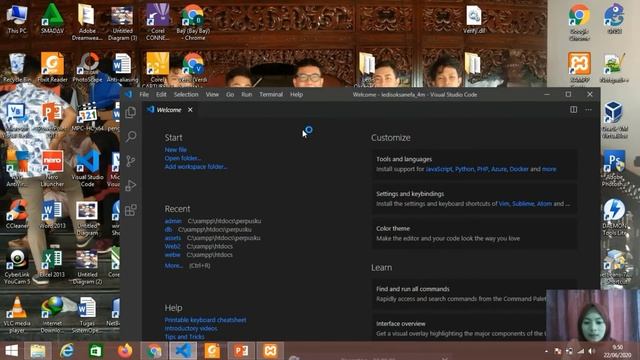Open the Help menu
Image resolution: width=640 pixels, height=360 pixels.
click(296, 94)
